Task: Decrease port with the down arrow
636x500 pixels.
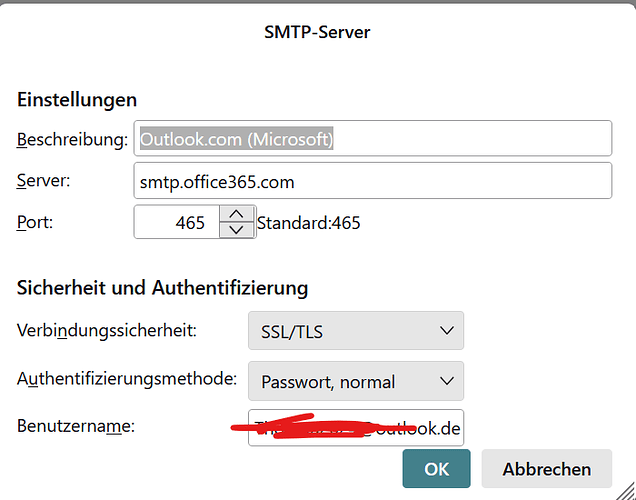Action: [236, 230]
